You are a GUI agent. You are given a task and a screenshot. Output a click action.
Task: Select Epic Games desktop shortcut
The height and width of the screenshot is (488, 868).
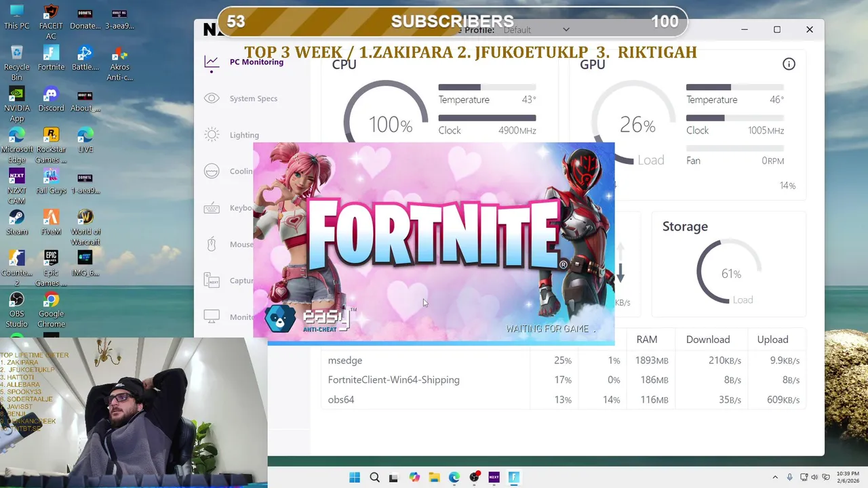pos(51,268)
